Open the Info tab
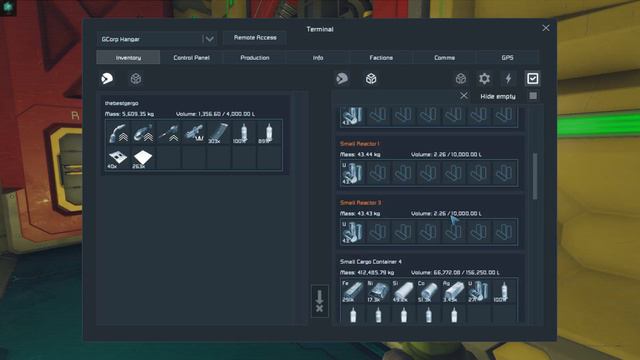 point(318,58)
